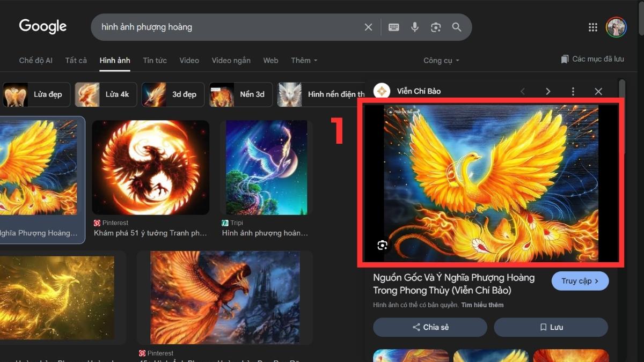The height and width of the screenshot is (362, 644).
Task: Switch to the Tất cả tab
Action: coord(76,60)
